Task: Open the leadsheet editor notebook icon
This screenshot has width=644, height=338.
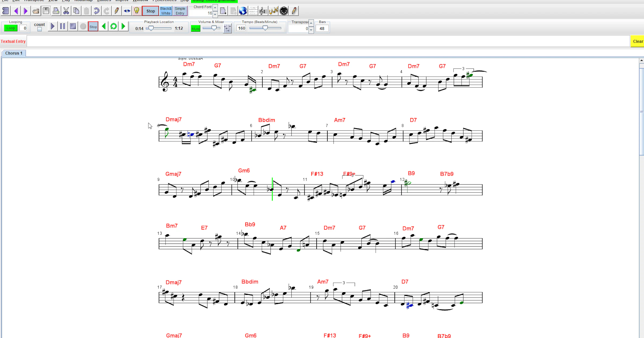Action: pos(6,11)
